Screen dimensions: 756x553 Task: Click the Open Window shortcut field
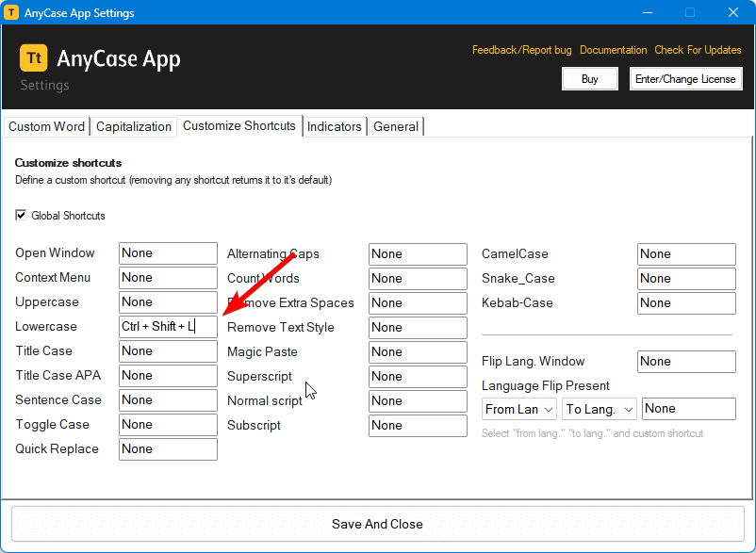tap(169, 253)
